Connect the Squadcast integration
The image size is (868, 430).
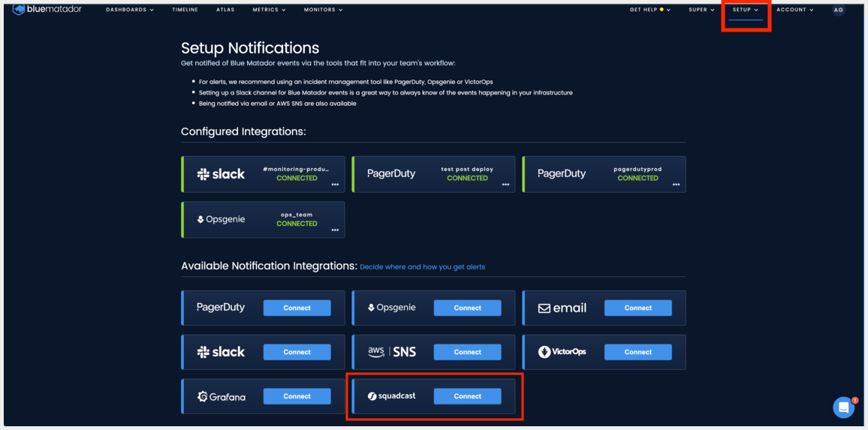(468, 396)
